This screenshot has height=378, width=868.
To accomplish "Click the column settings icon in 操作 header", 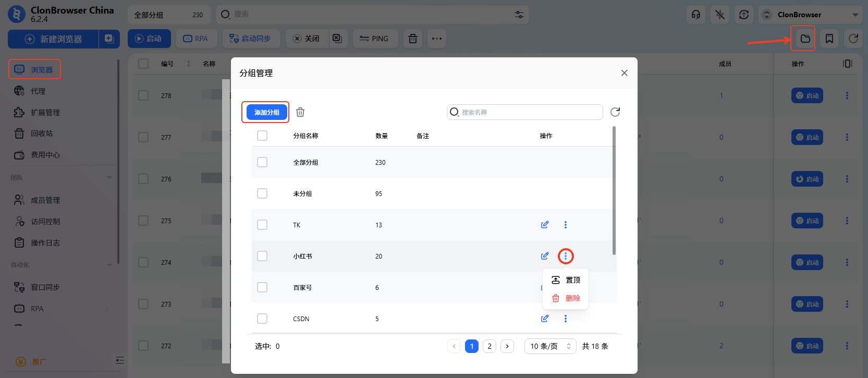I will 848,64.
